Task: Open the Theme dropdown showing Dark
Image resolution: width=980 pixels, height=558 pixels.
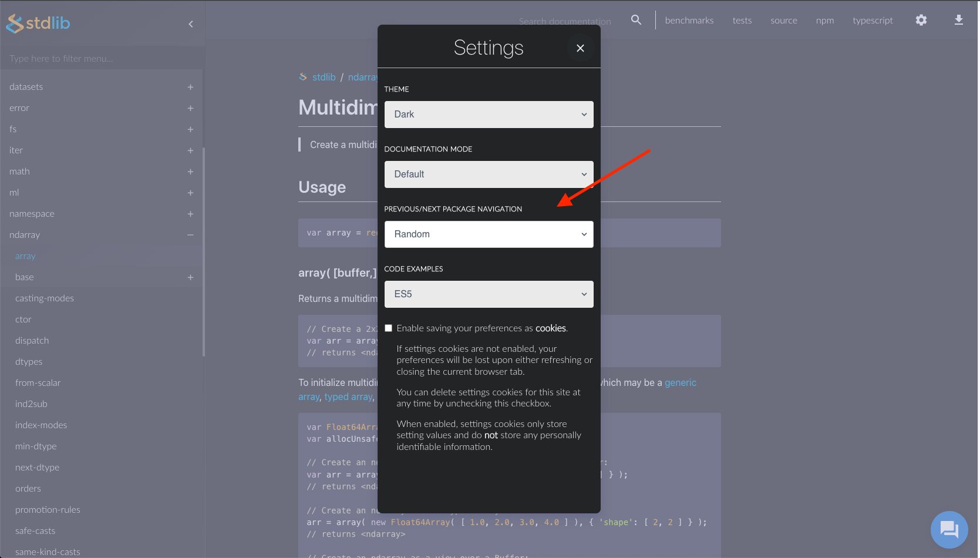Action: click(489, 115)
